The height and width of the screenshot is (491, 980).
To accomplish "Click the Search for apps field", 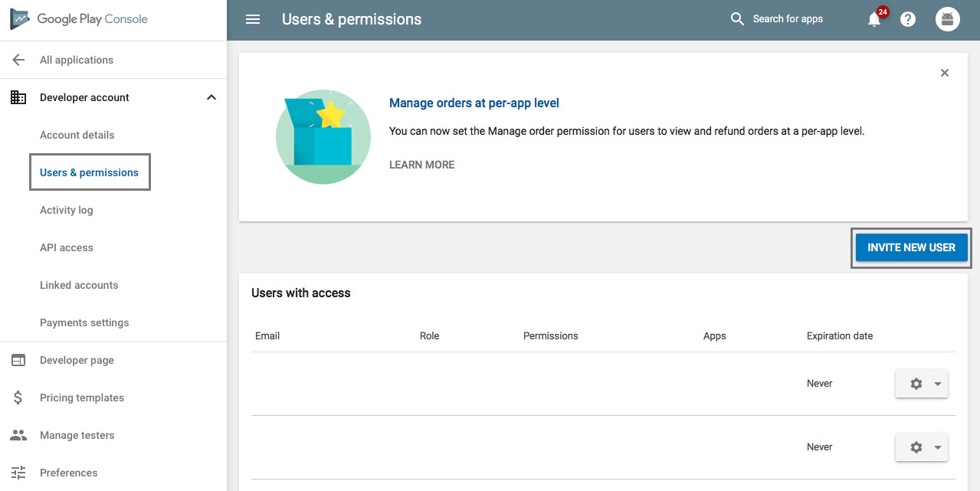I will [x=788, y=19].
